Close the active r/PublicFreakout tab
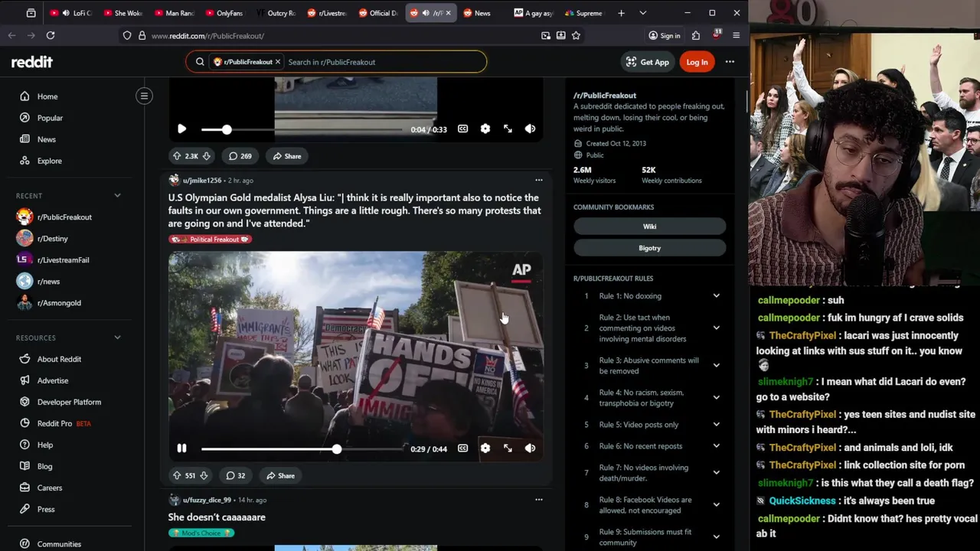980x551 pixels. (x=448, y=13)
